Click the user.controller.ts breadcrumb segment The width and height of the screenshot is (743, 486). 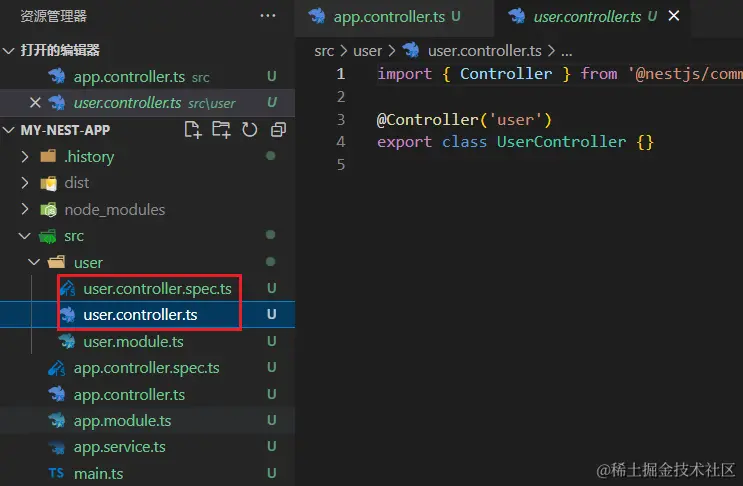(x=485, y=51)
